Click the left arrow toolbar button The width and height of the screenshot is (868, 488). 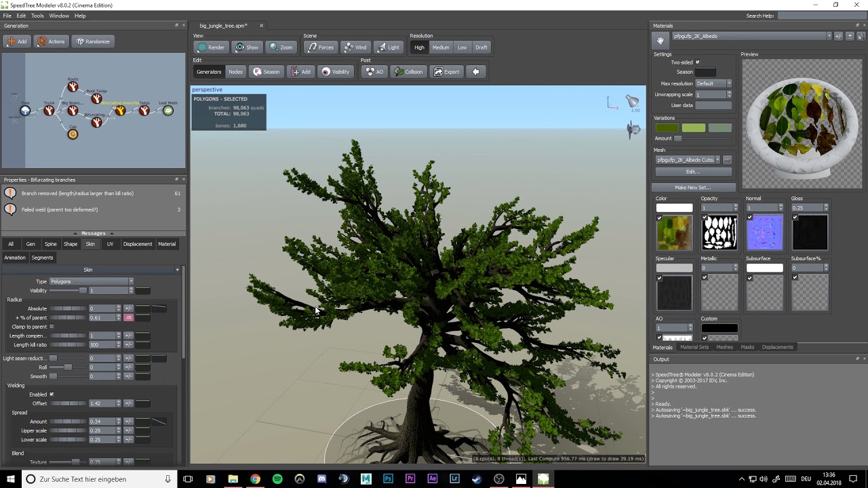(x=476, y=72)
